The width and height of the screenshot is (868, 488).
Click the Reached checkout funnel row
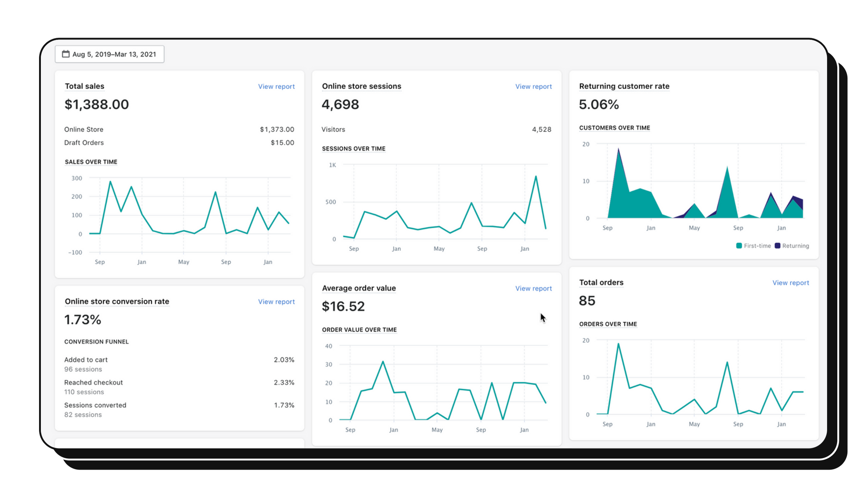tap(93, 382)
